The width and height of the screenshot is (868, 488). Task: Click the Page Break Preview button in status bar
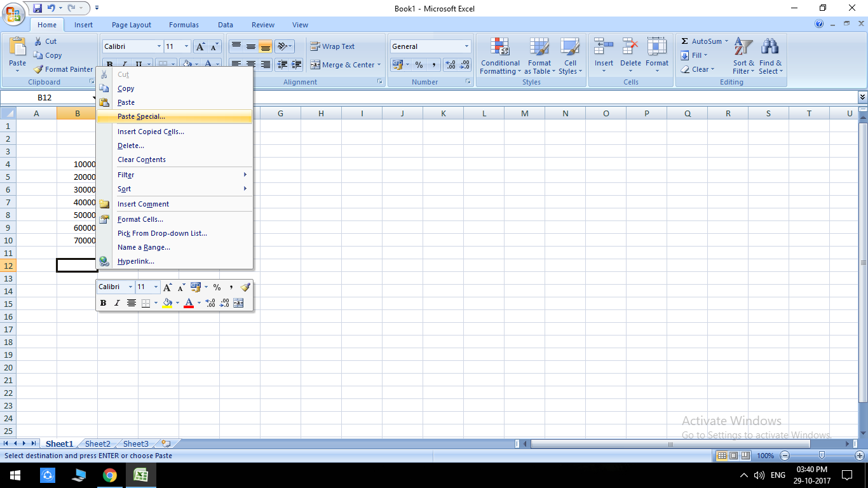[x=745, y=456]
